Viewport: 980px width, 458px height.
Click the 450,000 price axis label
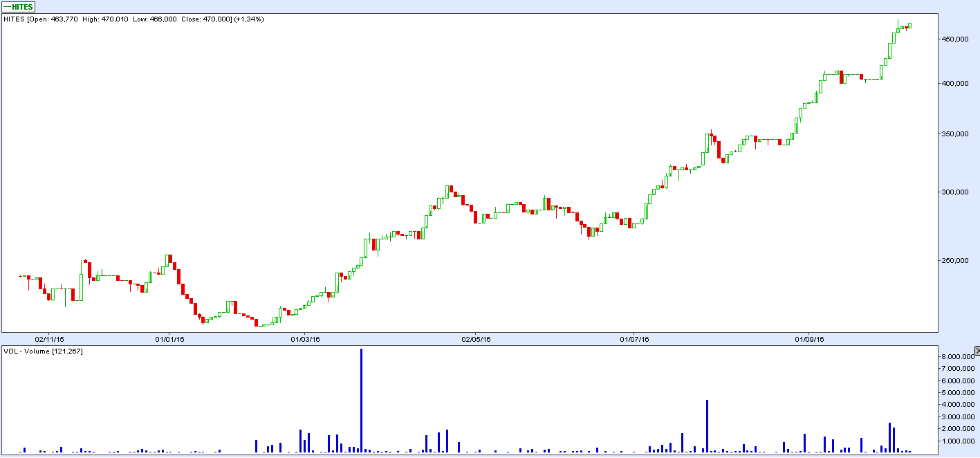tap(955, 39)
